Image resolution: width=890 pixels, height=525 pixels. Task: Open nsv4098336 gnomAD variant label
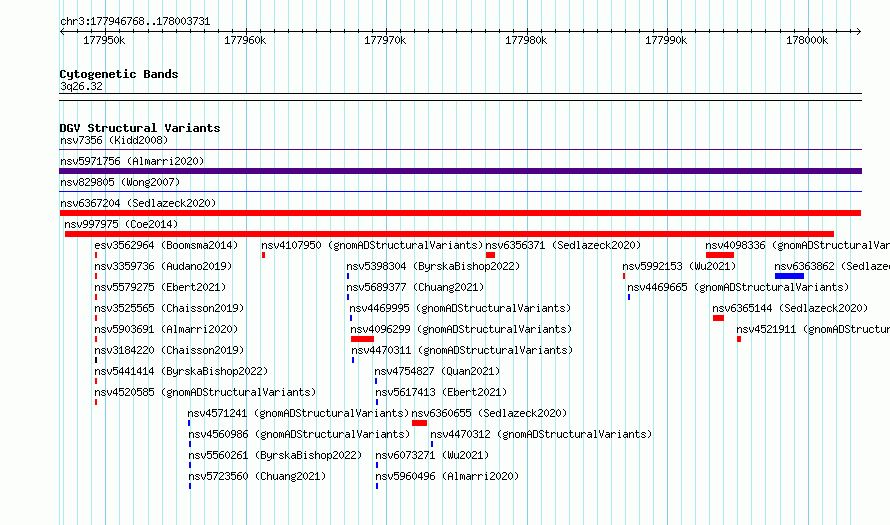(797, 245)
